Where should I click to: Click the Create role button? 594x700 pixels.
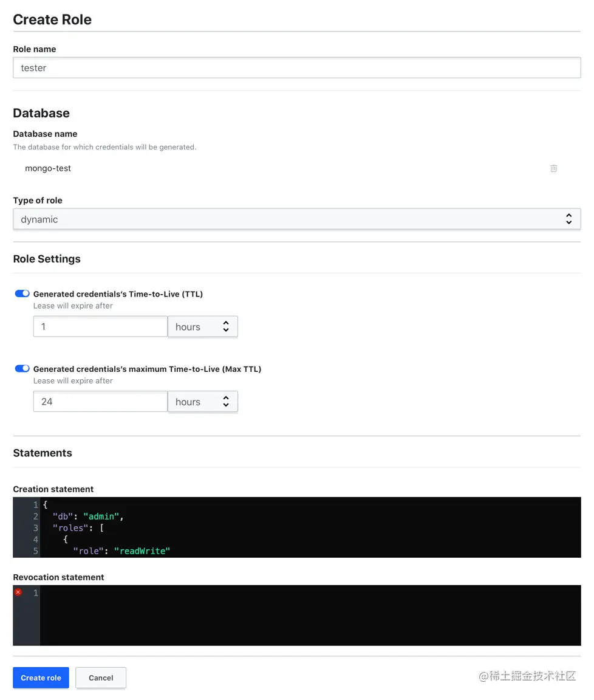coord(41,678)
